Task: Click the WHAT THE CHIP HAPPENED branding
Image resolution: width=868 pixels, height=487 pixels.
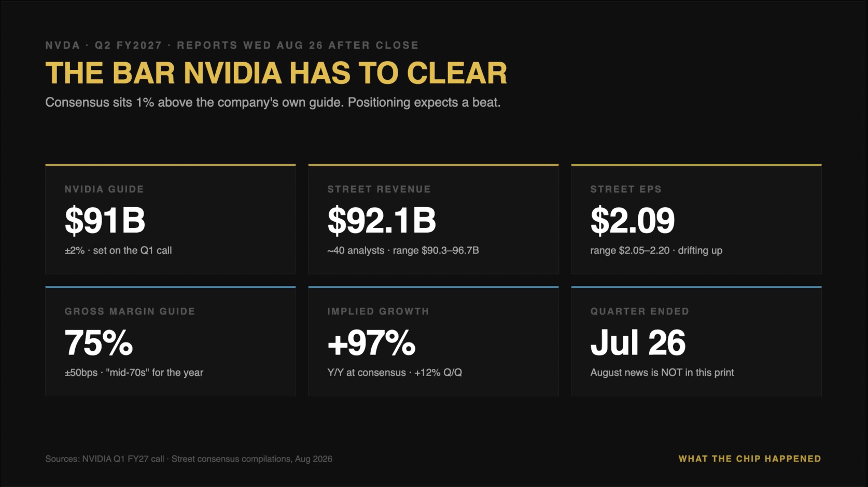Action: 750,459
